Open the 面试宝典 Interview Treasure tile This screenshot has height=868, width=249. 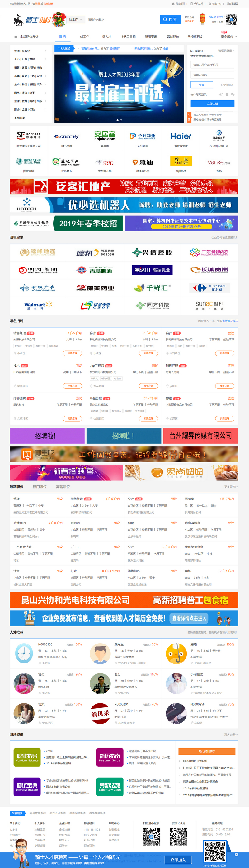coord(27,786)
